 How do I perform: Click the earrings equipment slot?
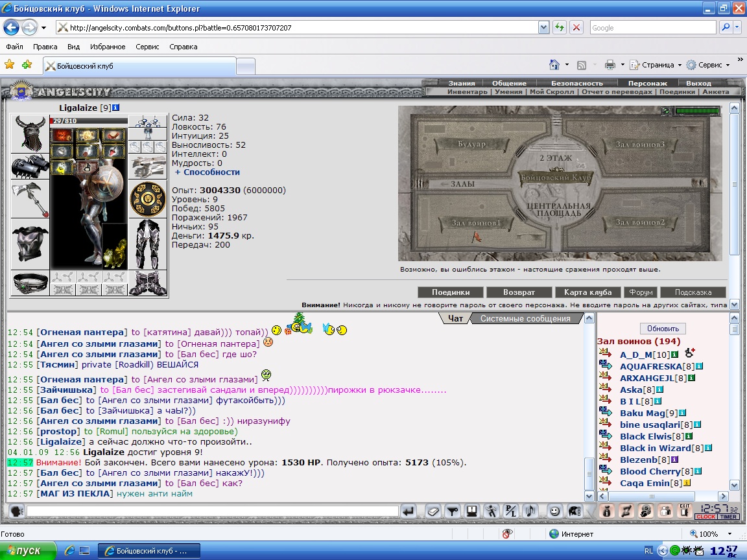pos(148,121)
